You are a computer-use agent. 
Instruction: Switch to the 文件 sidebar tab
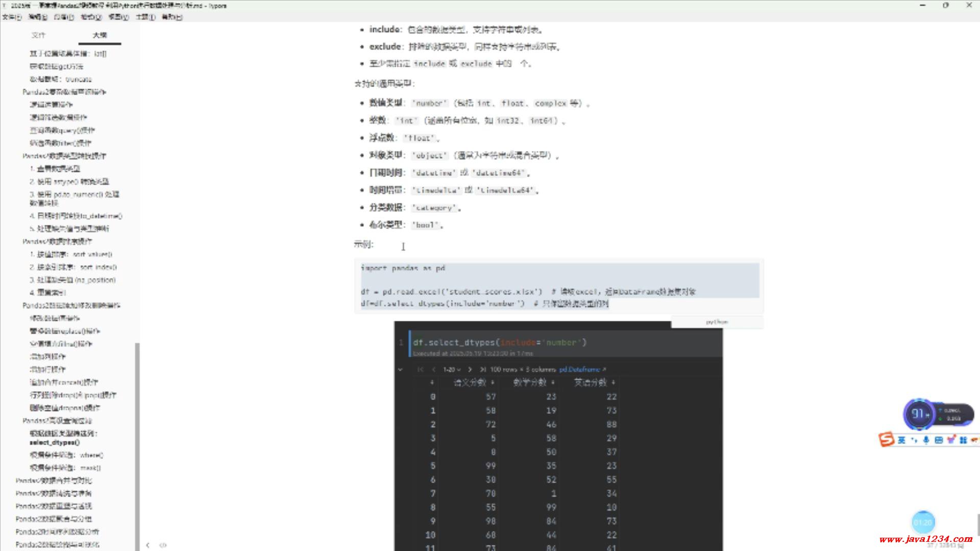(x=38, y=35)
